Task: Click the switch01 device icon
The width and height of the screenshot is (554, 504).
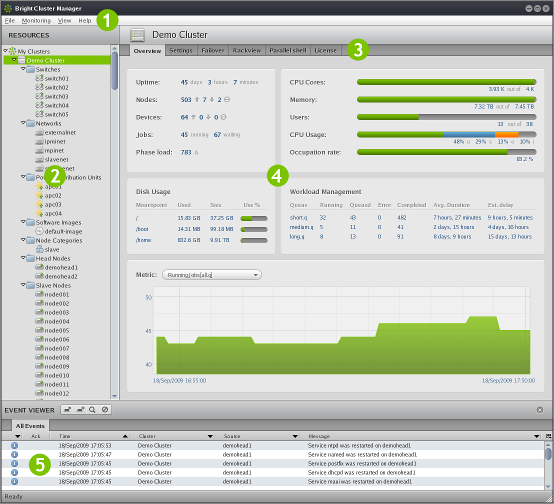Action: tap(39, 78)
